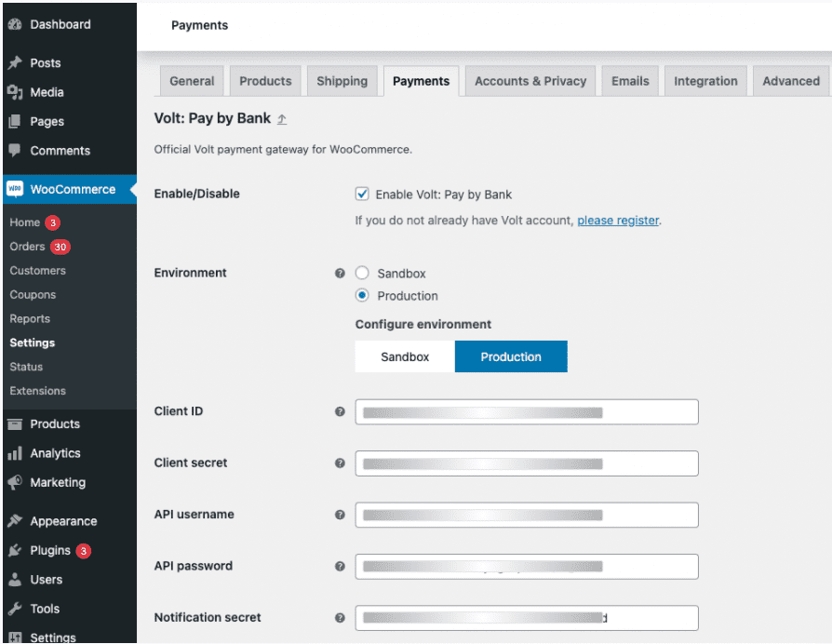Open Home under WooCommerce
This screenshot has width=832, height=644.
point(25,222)
